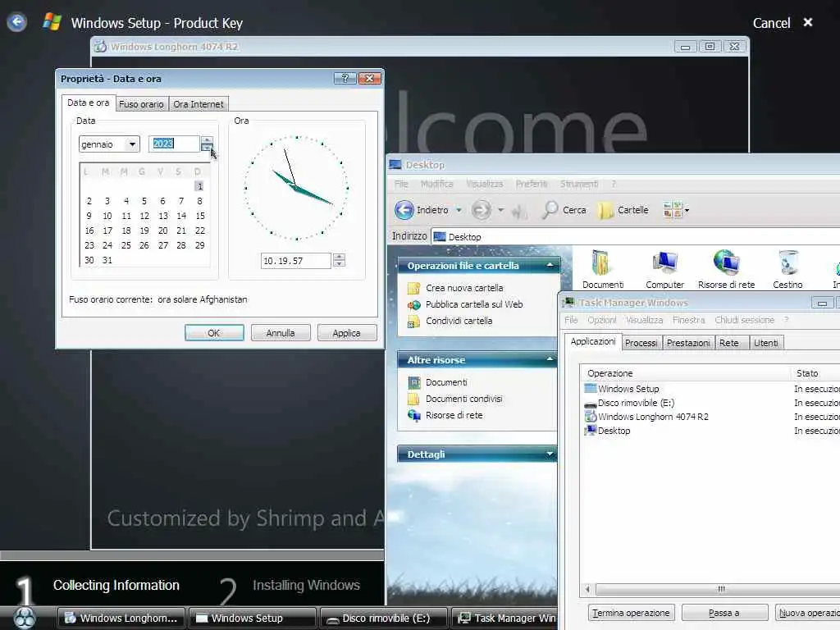
Task: Select the Computer desktop icon
Action: 664,269
